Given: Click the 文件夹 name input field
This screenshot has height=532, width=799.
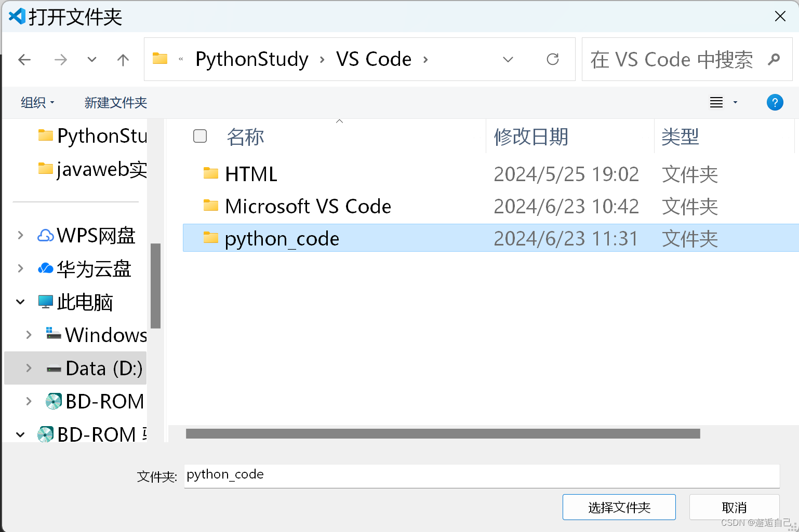Looking at the screenshot, I should pyautogui.click(x=482, y=475).
